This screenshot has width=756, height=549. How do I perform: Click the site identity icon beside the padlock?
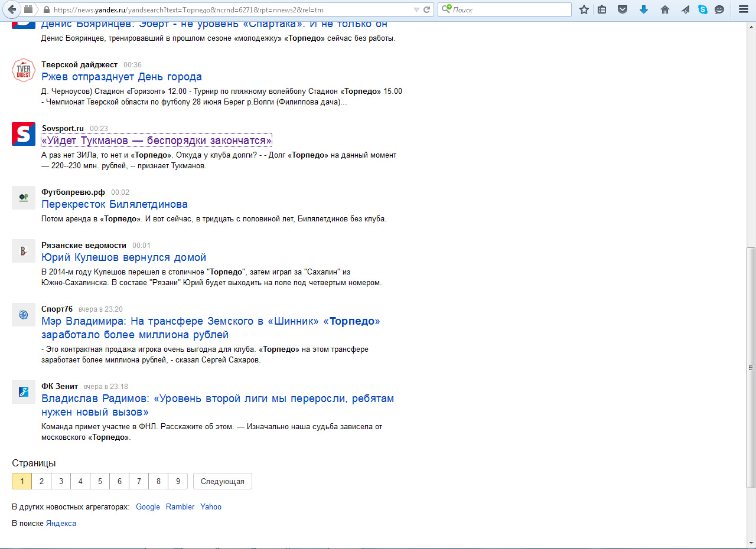tap(28, 9)
